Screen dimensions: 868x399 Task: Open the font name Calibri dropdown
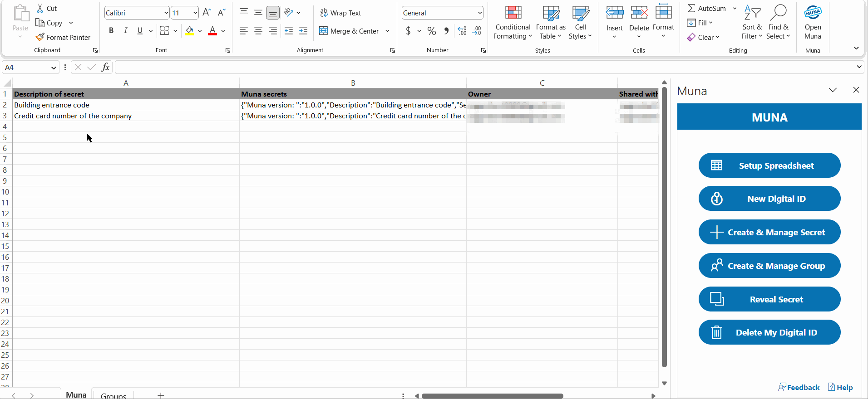pyautogui.click(x=166, y=13)
